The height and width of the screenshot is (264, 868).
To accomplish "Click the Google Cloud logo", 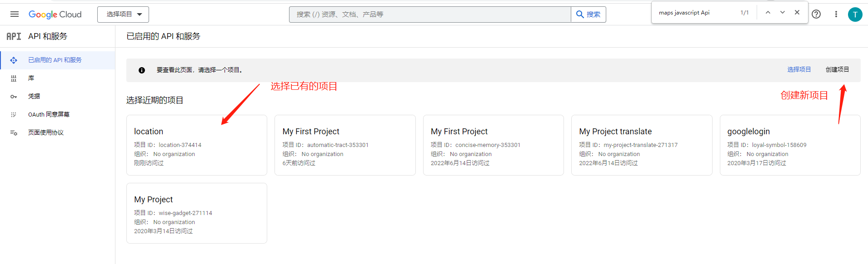I will pyautogui.click(x=55, y=15).
